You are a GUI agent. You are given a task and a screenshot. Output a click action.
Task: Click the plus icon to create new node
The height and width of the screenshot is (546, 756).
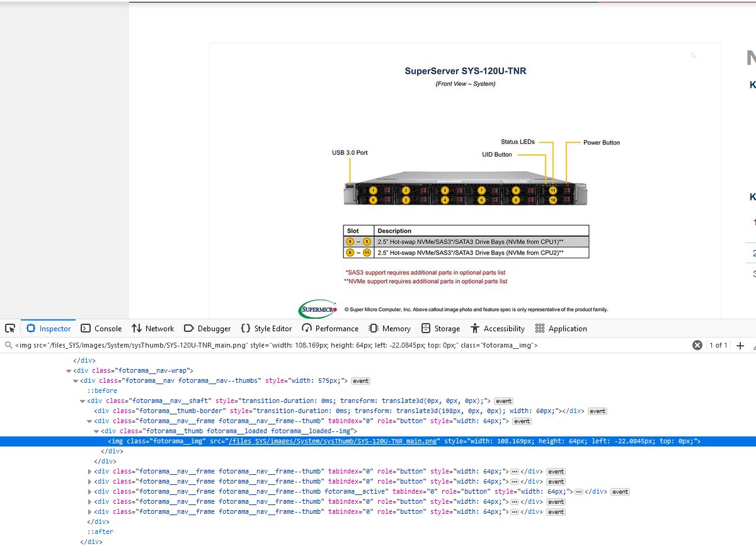point(740,345)
